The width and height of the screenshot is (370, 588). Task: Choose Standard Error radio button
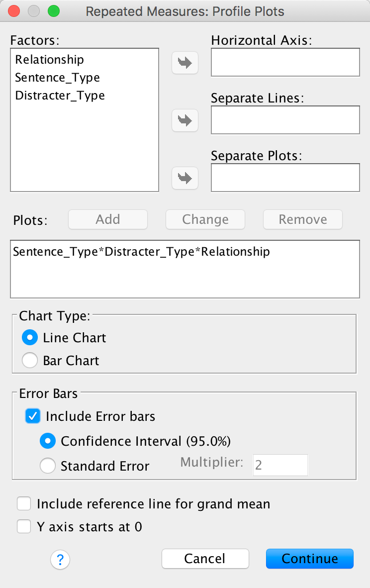coord(48,466)
